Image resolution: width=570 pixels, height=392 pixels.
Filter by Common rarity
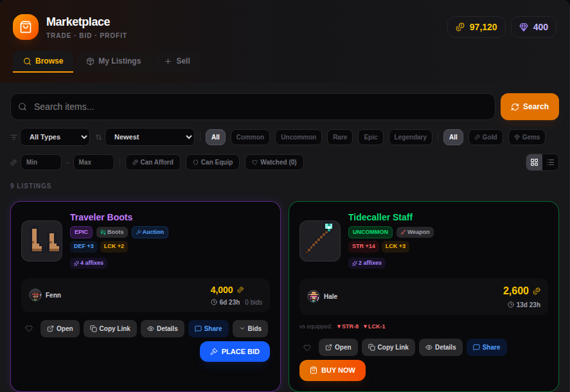[x=250, y=137]
